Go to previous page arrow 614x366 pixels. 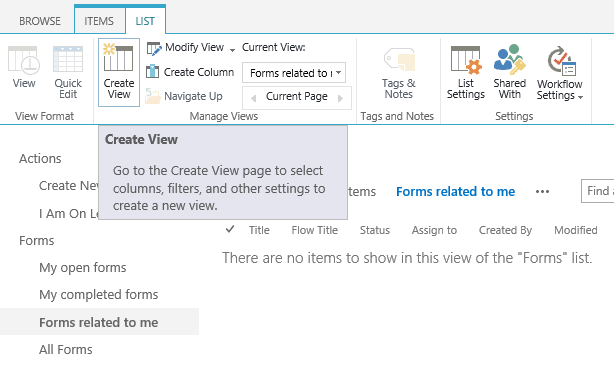pyautogui.click(x=253, y=98)
